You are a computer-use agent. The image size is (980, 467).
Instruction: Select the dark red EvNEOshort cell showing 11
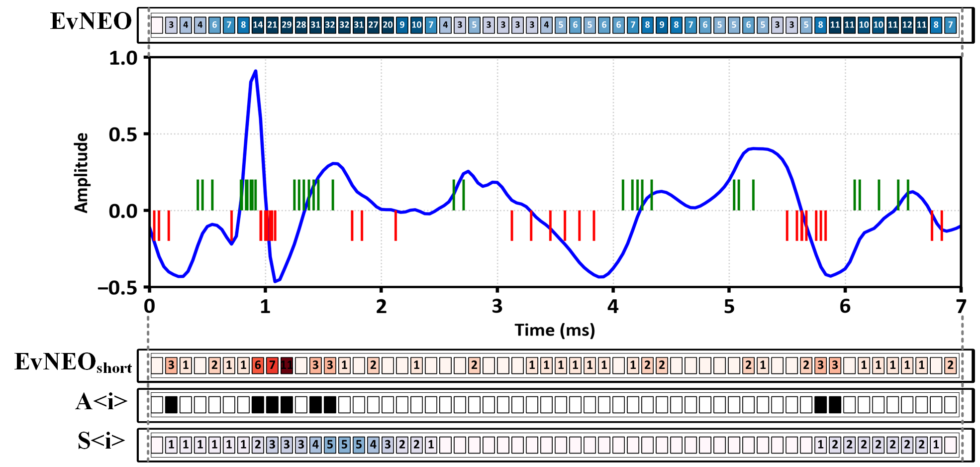click(287, 365)
